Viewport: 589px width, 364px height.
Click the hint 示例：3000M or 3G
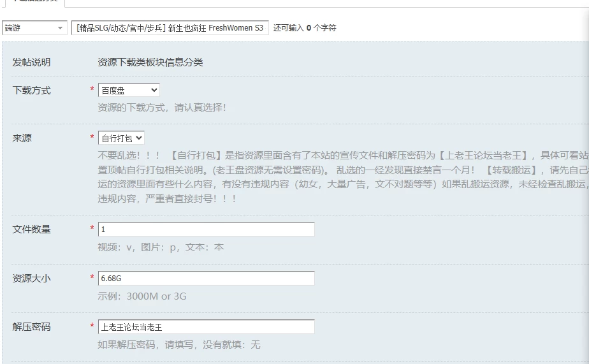pyautogui.click(x=142, y=296)
